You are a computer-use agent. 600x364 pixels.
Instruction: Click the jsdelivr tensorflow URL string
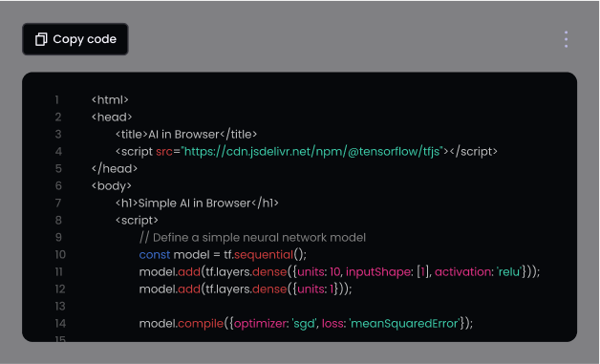tap(312, 152)
